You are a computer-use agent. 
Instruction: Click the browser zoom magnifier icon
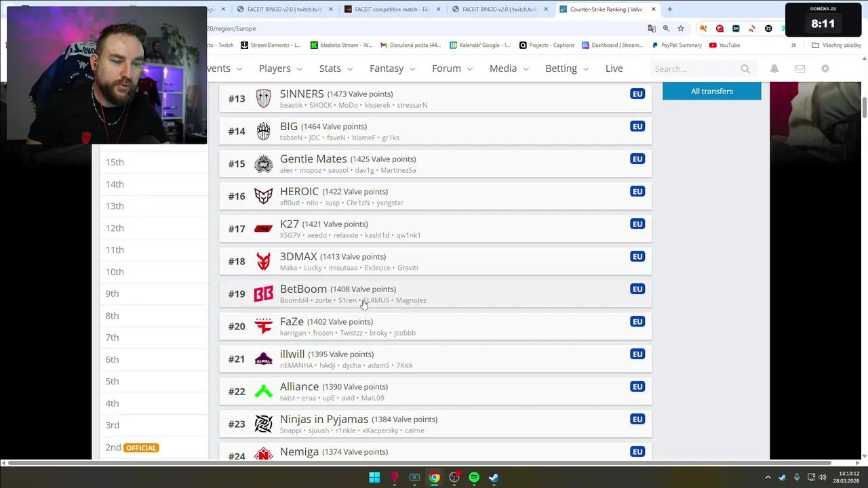(x=666, y=28)
